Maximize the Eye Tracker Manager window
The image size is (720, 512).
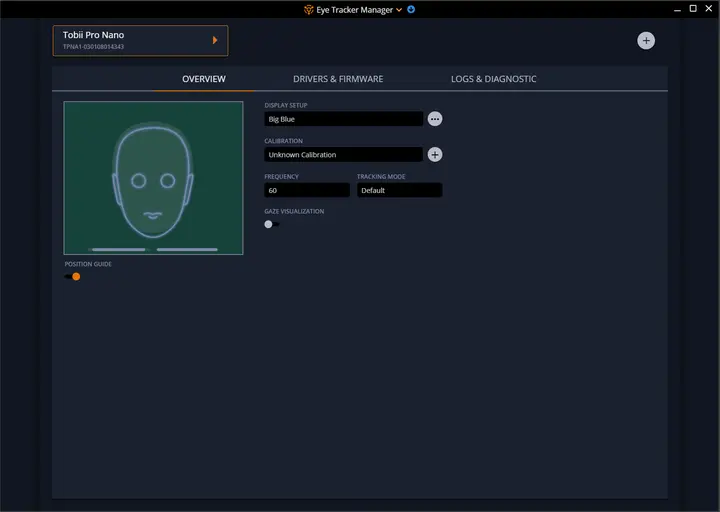click(x=693, y=9)
